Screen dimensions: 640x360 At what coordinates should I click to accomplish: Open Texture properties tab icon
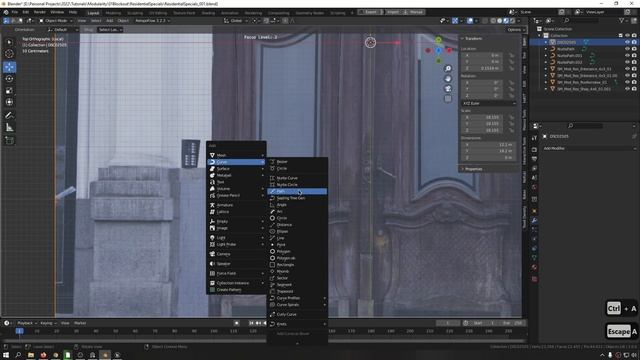coord(534,279)
